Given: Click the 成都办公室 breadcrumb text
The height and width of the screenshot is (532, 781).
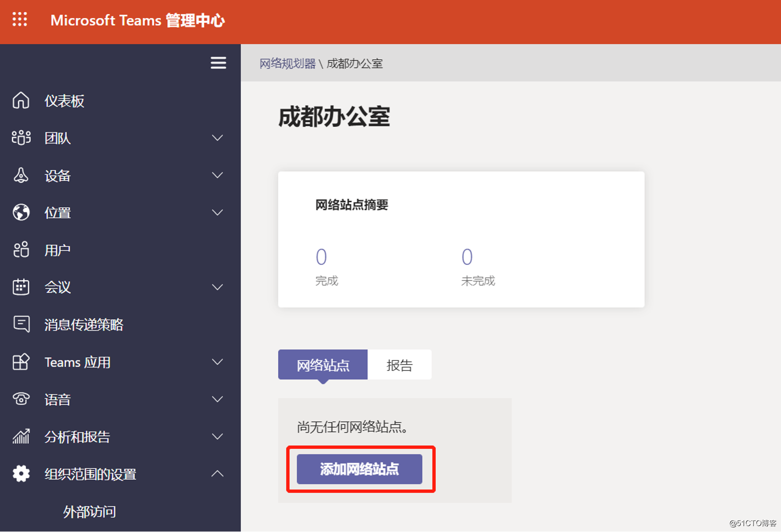Looking at the screenshot, I should [x=355, y=63].
